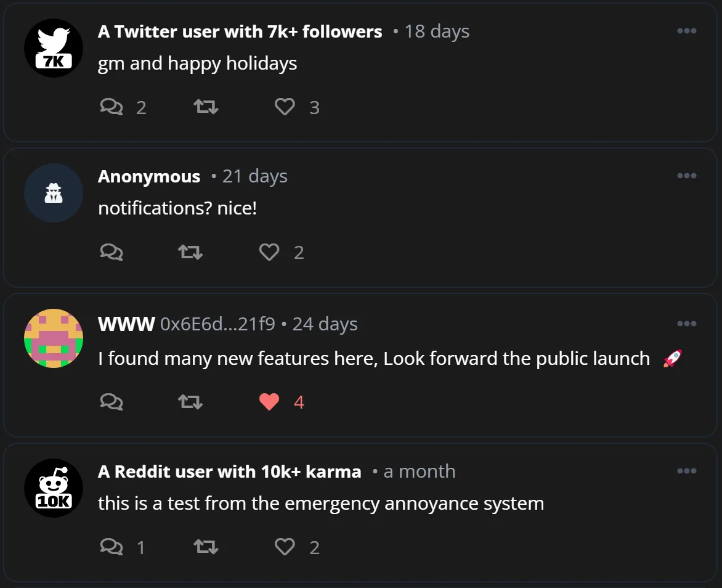
Task: Reply to the notifications? nice! post
Action: click(x=112, y=252)
